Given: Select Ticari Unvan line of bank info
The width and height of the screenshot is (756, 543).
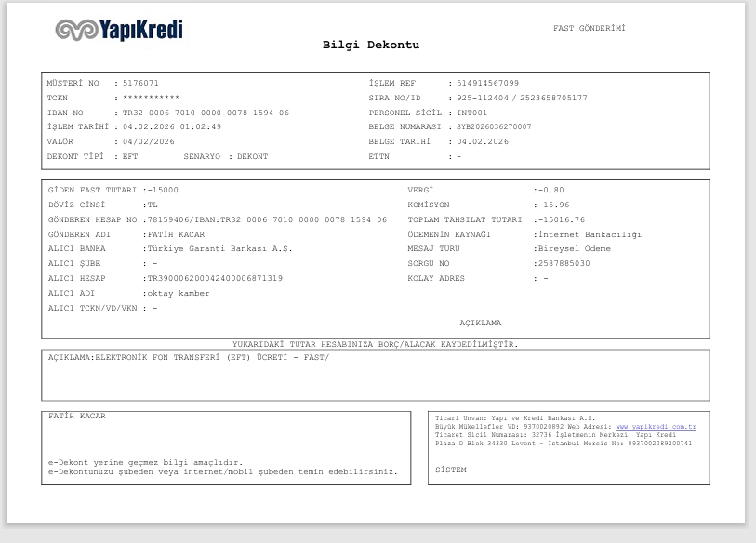Looking at the screenshot, I should tap(515, 418).
